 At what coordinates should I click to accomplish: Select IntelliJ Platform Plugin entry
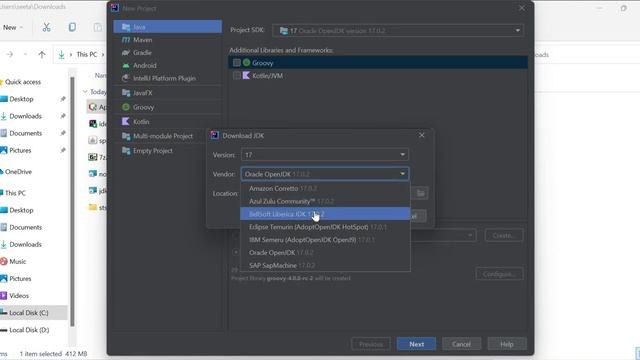[168, 78]
